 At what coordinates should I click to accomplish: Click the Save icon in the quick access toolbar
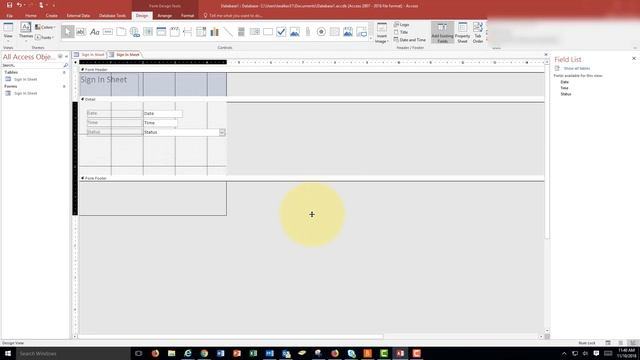point(9,5)
